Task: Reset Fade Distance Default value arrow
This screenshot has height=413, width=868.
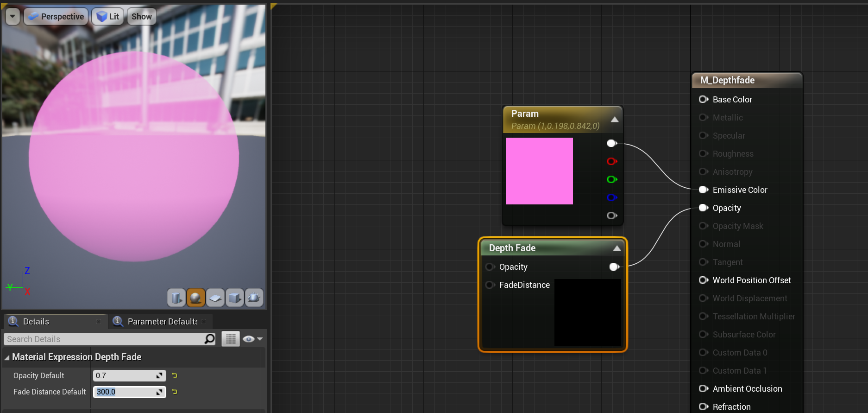Action: 174,392
